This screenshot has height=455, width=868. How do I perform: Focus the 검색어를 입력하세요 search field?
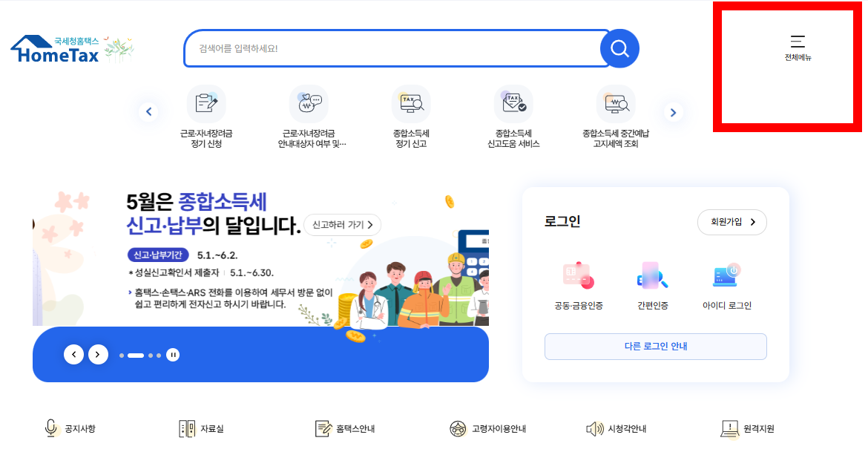[393, 49]
